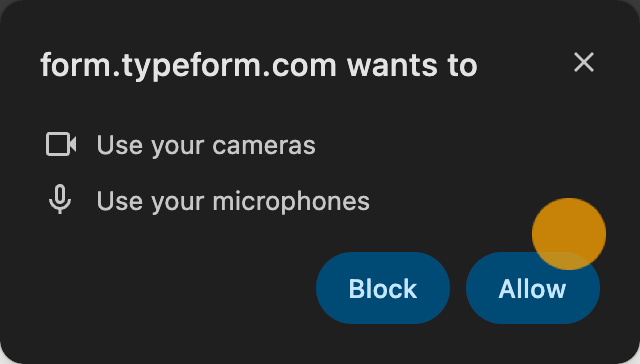Choose Block for form.typeform.com permissions
640x364 pixels.
(x=383, y=288)
